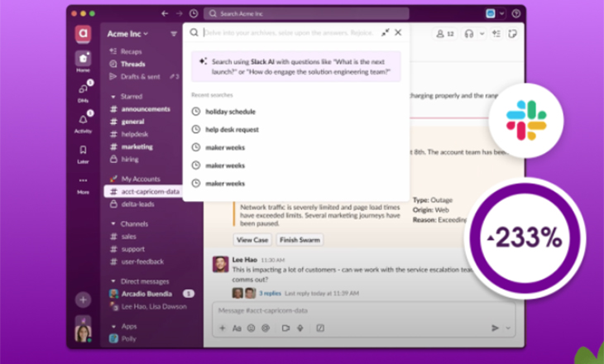Screen dimensions: 604x364
Task: Record a video clip
Action: point(285,328)
